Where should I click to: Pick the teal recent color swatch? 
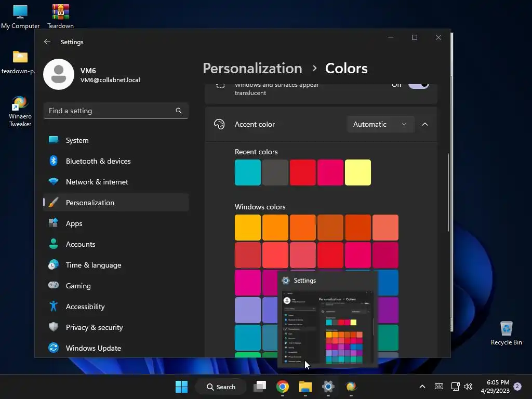248,172
